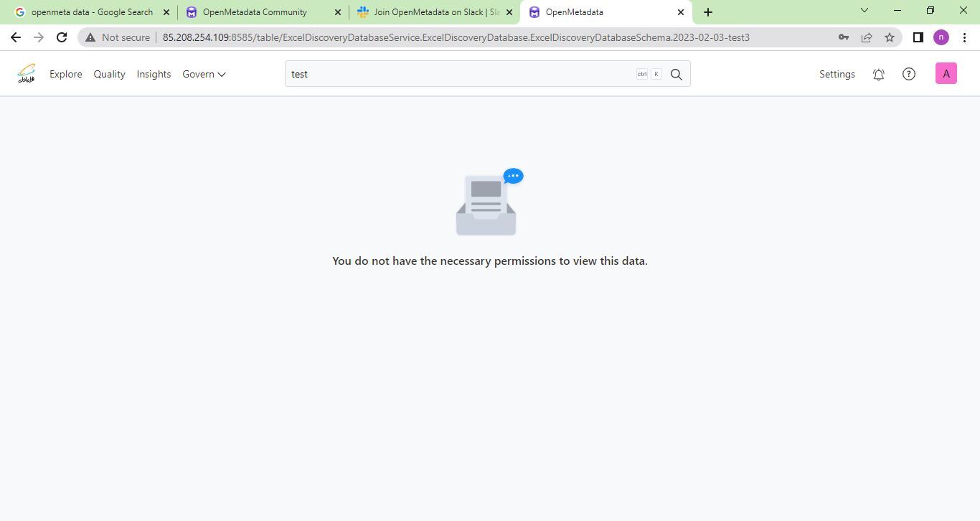Click the Ctrl K shortcut hint

click(x=649, y=74)
